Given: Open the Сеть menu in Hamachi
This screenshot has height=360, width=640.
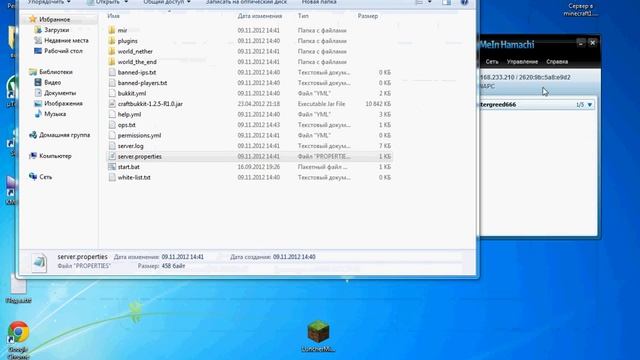Looking at the screenshot, I should coord(492,62).
